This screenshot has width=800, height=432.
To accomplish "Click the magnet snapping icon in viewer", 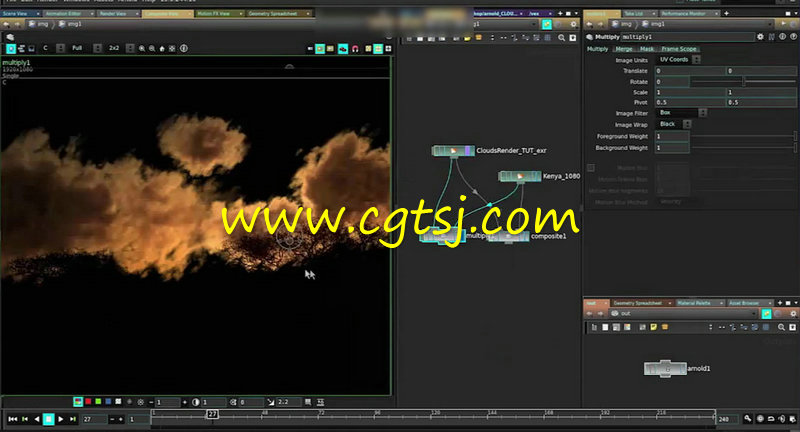I will pyautogui.click(x=355, y=49).
